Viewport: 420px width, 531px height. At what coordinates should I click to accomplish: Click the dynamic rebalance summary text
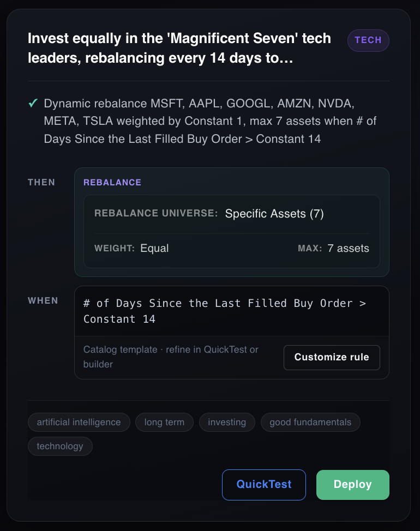[210, 121]
